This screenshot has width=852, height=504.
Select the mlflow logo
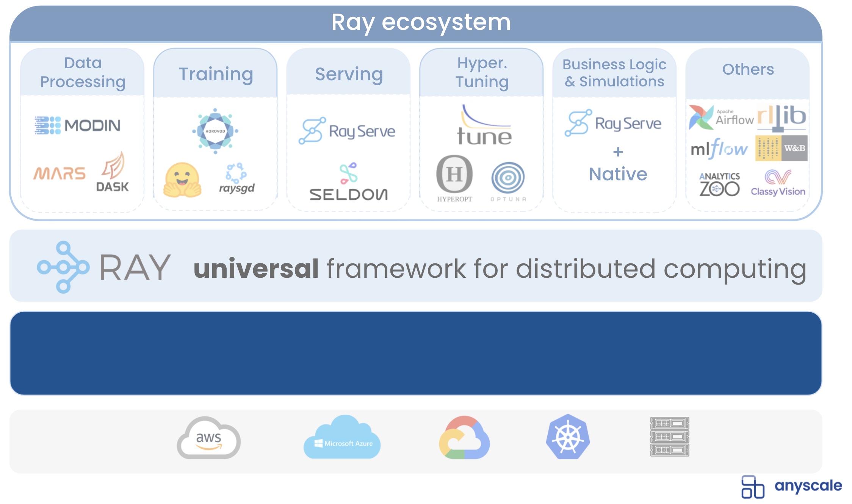[719, 148]
